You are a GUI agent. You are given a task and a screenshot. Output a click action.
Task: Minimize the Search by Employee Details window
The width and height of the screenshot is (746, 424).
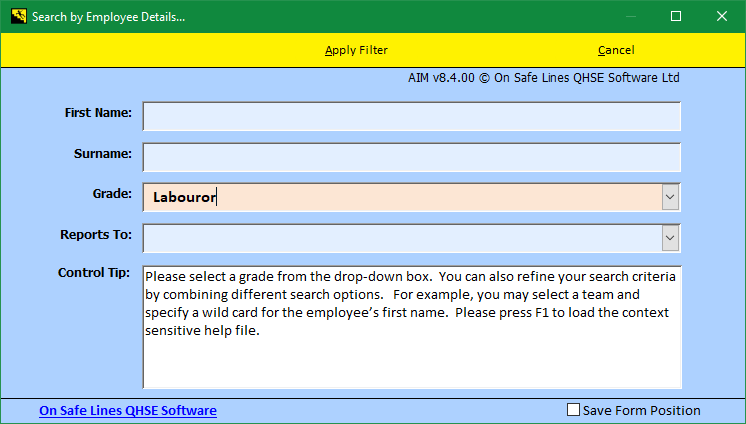click(x=631, y=16)
